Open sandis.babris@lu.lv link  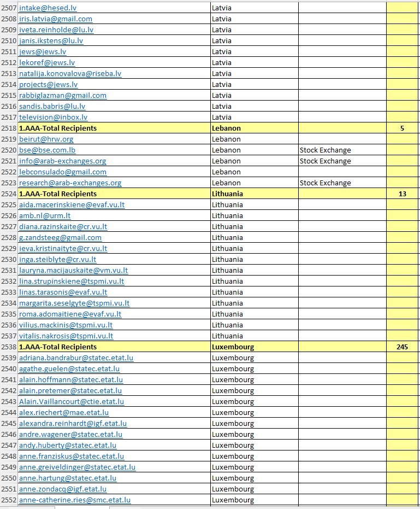click(52, 107)
